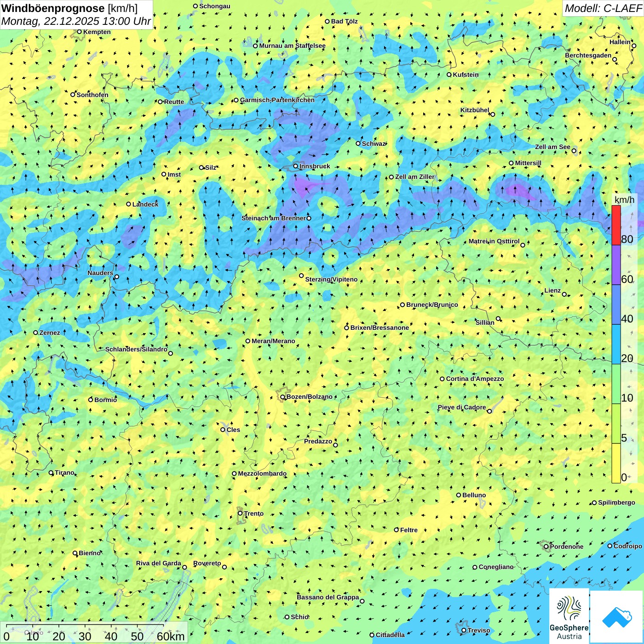Click the Reutte label
Image resolution: width=644 pixels, height=644 pixels.
[174, 102]
